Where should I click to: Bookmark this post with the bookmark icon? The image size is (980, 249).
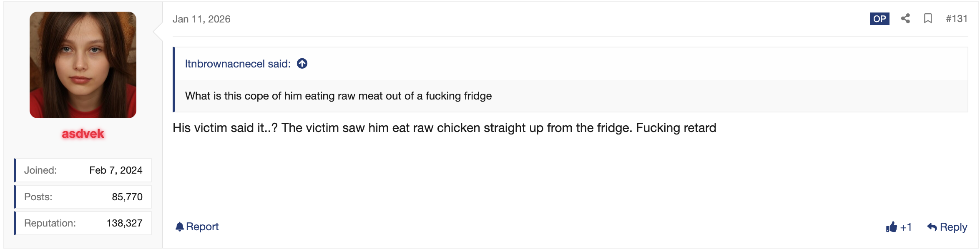928,18
